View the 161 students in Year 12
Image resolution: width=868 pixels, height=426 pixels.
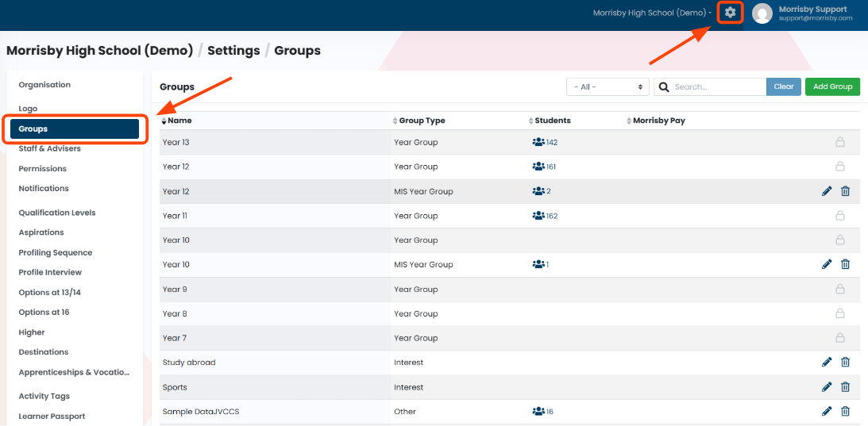544,167
